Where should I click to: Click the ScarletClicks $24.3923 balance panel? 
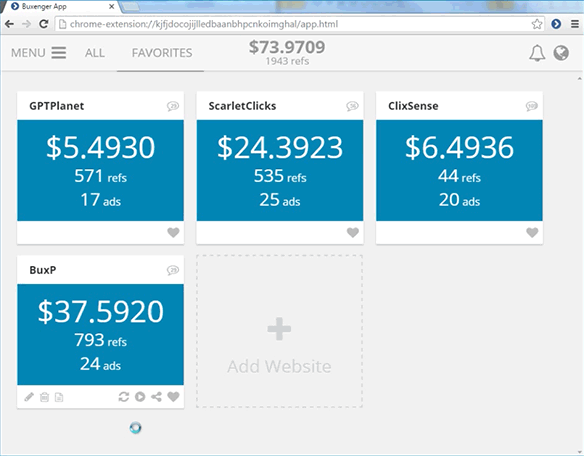(x=280, y=170)
